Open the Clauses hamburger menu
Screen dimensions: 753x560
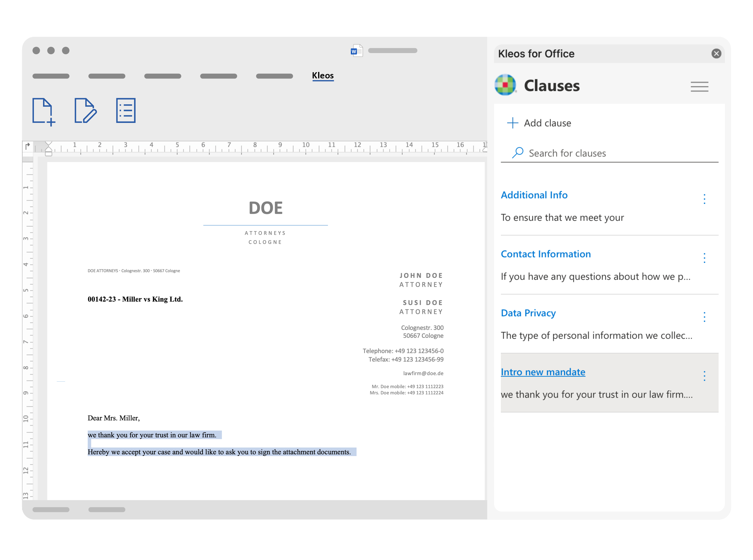(699, 87)
